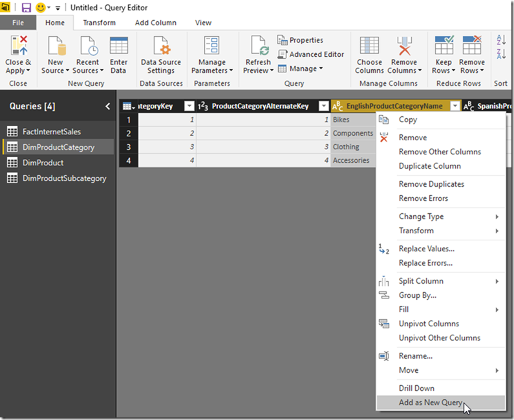
Task: Select Unpivot Other Columns
Action: tap(441, 338)
